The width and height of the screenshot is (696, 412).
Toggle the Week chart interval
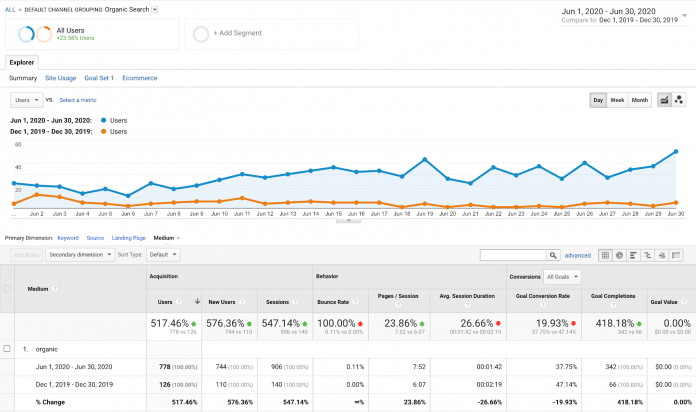click(619, 100)
